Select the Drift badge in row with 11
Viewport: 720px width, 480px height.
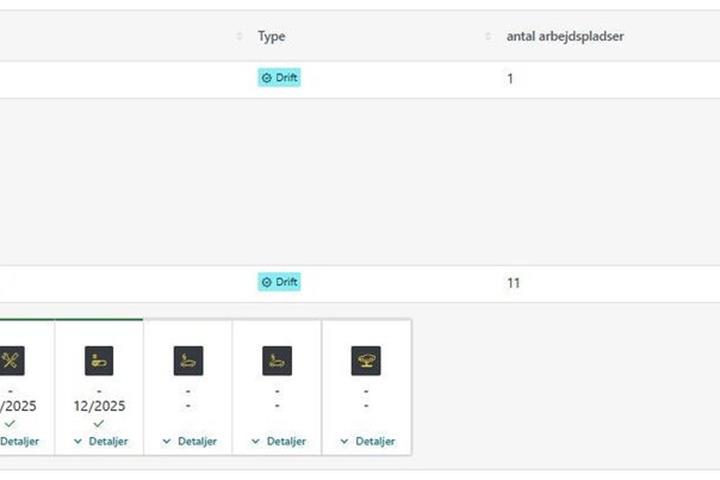pos(279,282)
